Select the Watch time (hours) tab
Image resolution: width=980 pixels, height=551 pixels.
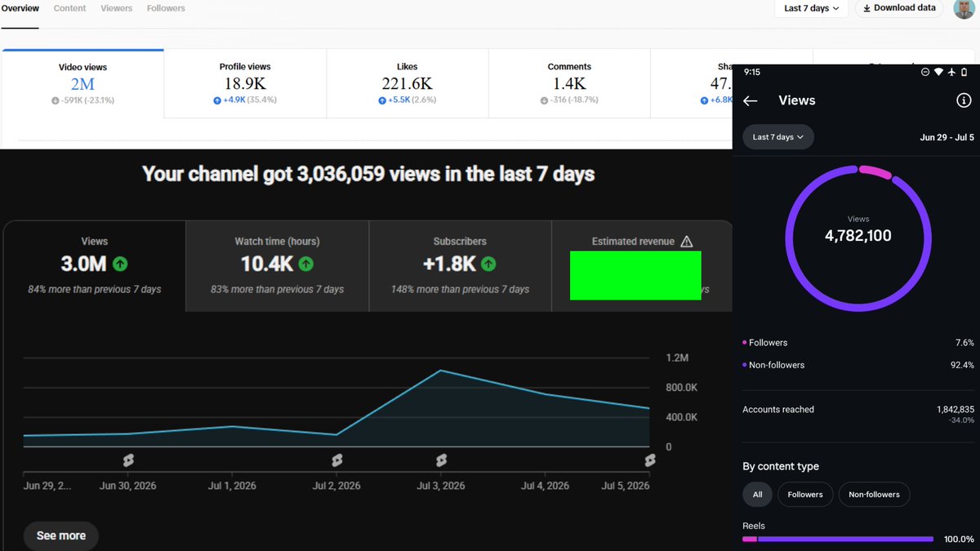[x=277, y=266]
